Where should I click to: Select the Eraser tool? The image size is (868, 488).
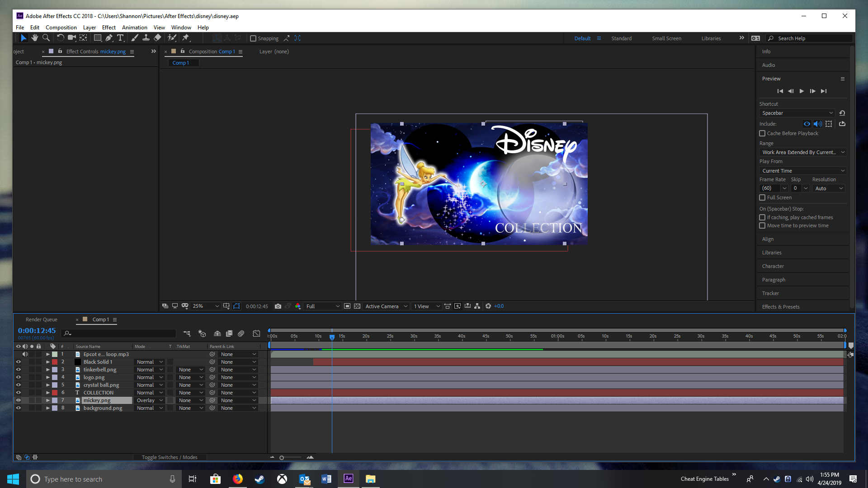(x=157, y=38)
